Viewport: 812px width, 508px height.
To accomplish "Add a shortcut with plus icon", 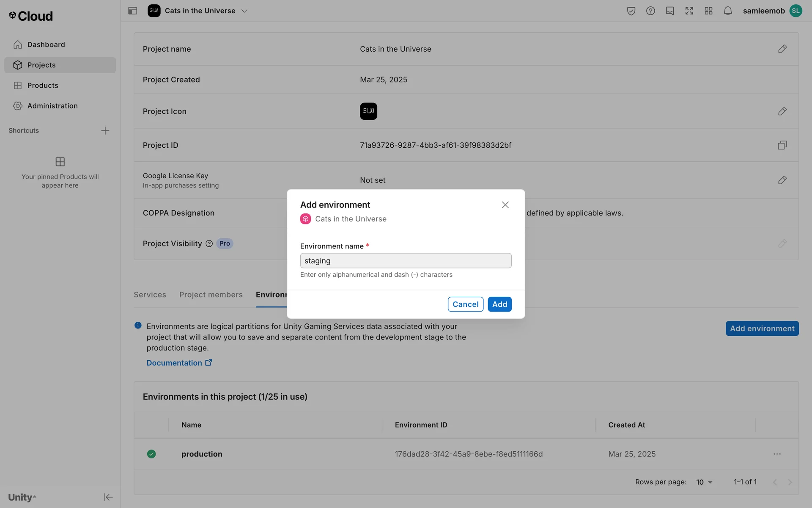I will click(x=105, y=131).
